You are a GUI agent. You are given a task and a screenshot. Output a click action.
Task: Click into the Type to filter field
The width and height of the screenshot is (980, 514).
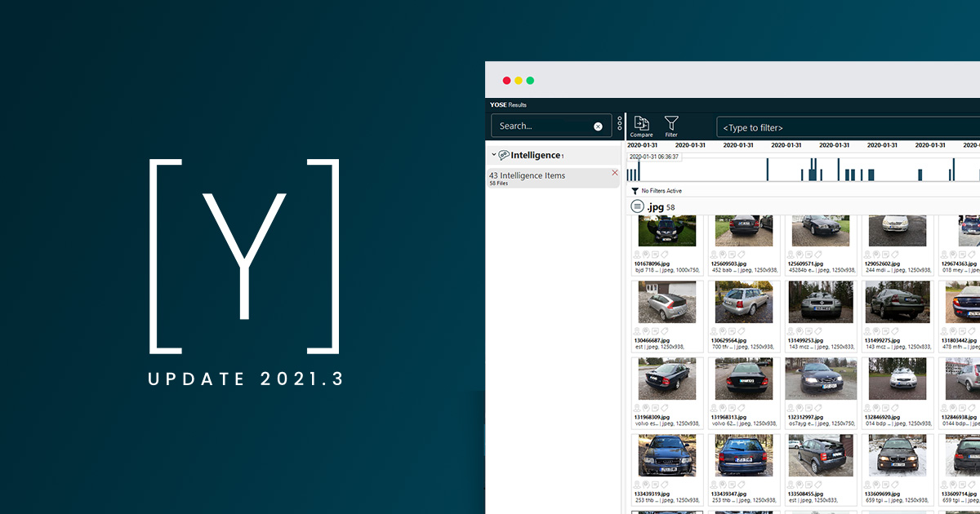(849, 127)
